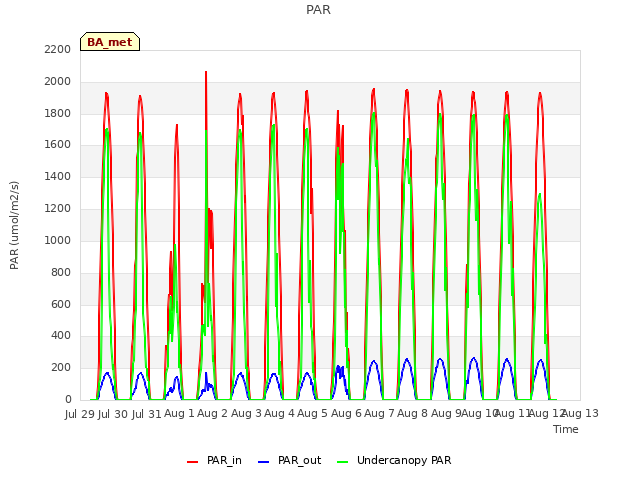Click the 600 y-axis tick label

point(61,304)
